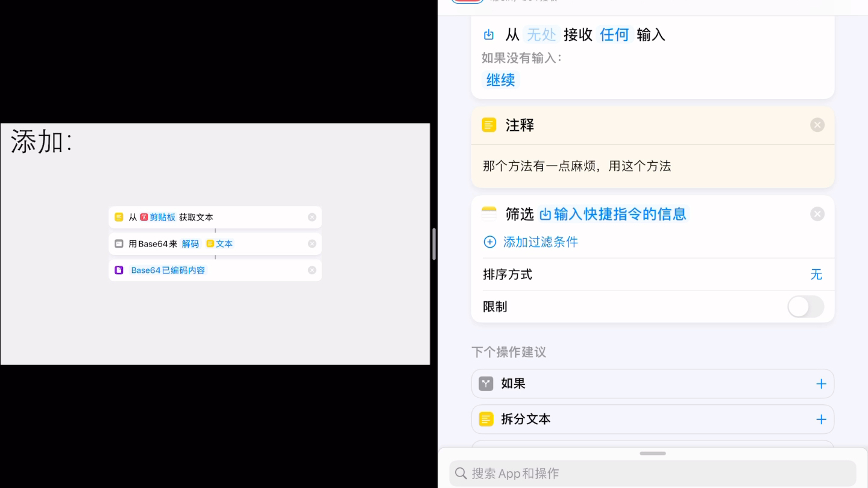This screenshot has height=488, width=868.
Task: Click the purple document icon
Action: coord(119,271)
